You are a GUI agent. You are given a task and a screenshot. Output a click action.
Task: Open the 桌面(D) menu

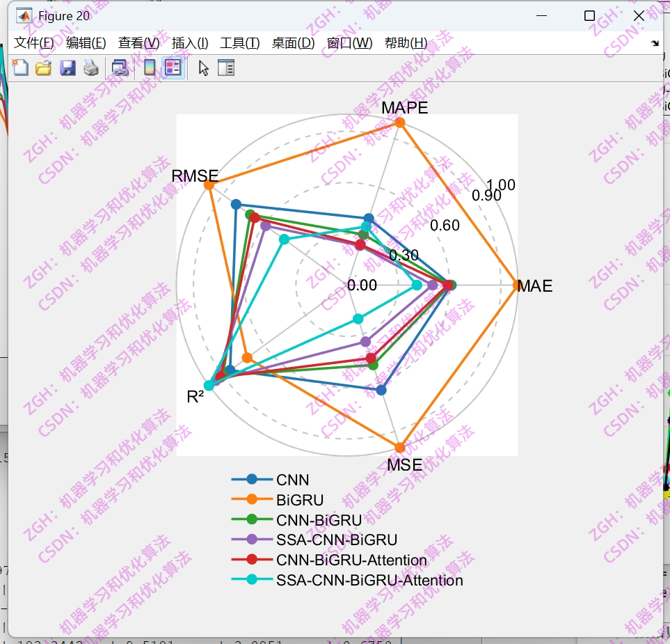(x=293, y=42)
